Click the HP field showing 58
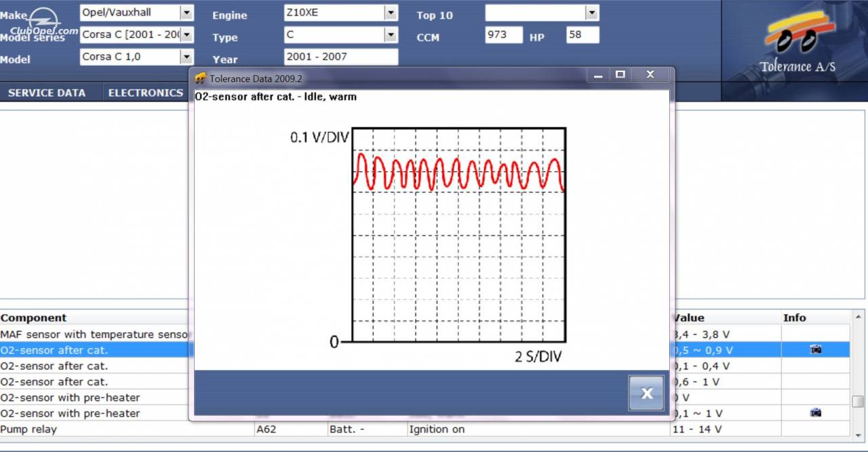Viewport: 868px width, 452px height. click(x=583, y=35)
